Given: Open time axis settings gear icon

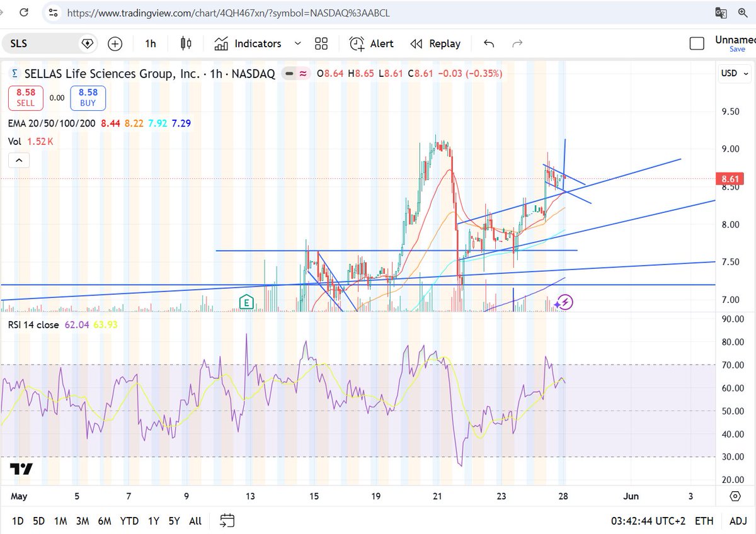Looking at the screenshot, I should click(735, 496).
